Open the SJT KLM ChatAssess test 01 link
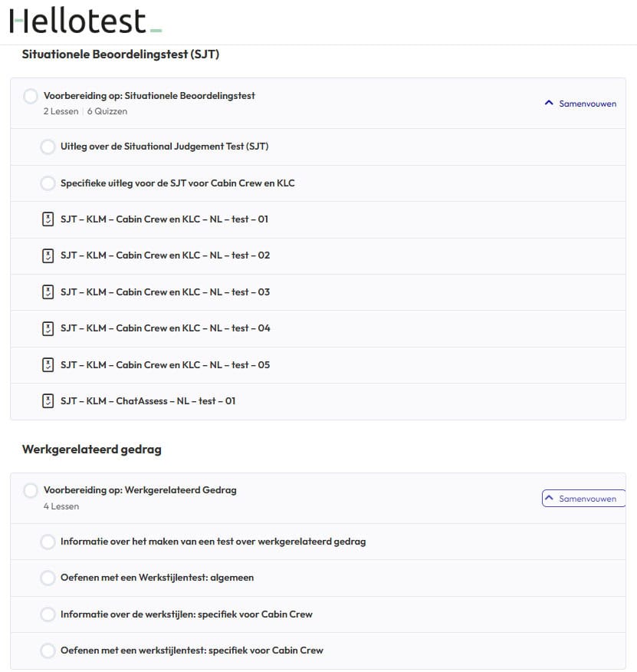 pos(148,401)
